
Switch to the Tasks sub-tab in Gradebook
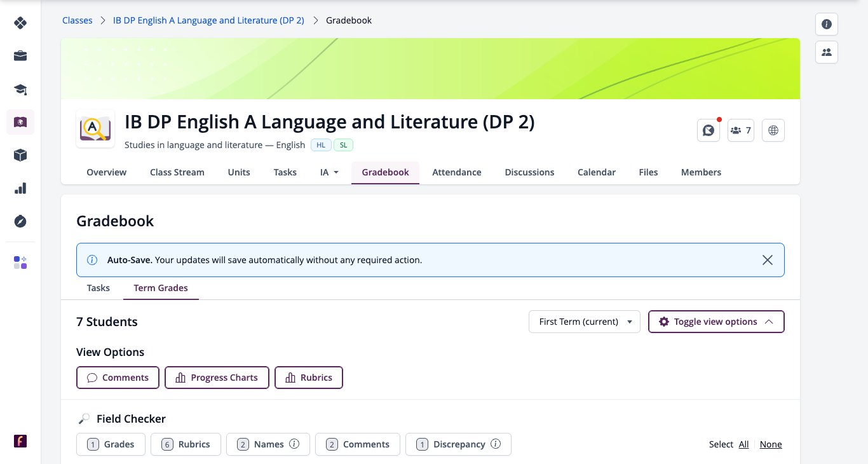(x=98, y=288)
